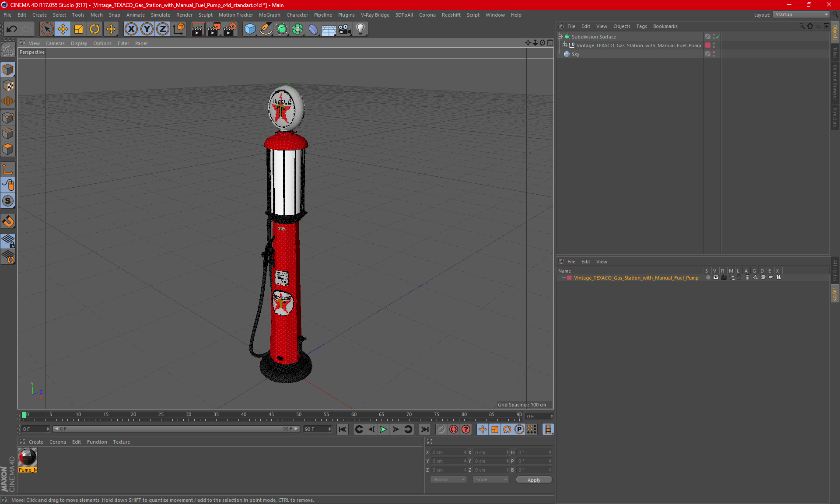This screenshot has width=840, height=504.
Task: Open the File menu
Action: pos(7,15)
